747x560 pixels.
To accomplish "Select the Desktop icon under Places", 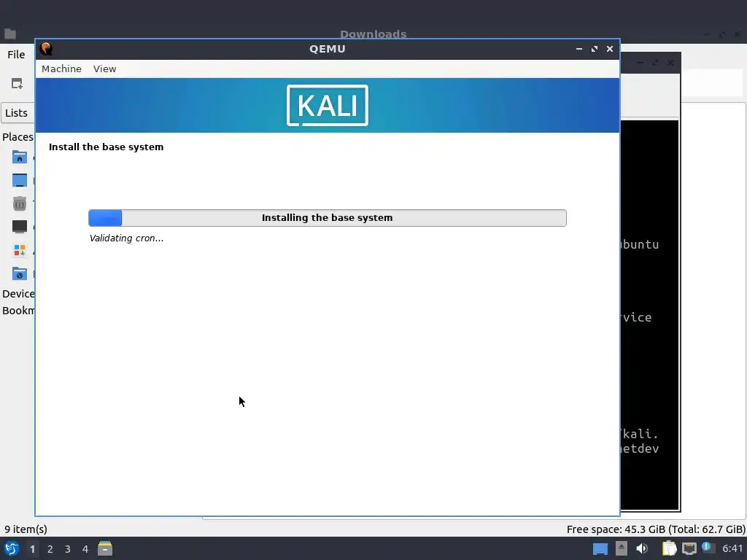I will (20, 181).
